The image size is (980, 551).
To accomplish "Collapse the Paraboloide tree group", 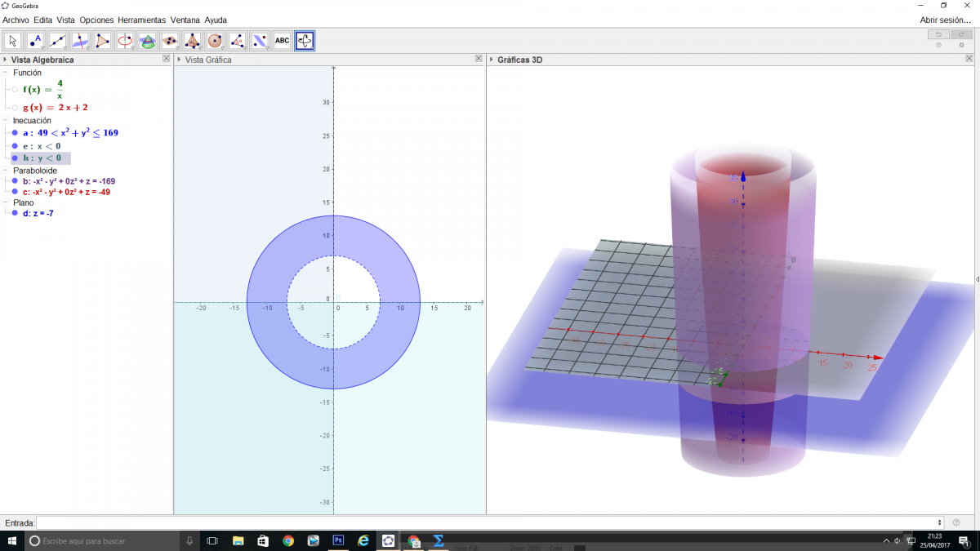I will (x=6, y=171).
